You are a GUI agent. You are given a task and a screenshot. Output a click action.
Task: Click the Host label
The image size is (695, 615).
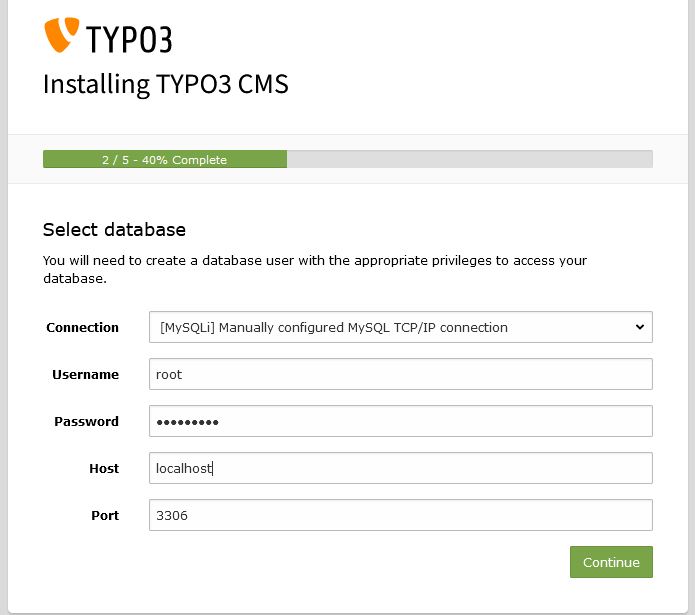point(103,468)
